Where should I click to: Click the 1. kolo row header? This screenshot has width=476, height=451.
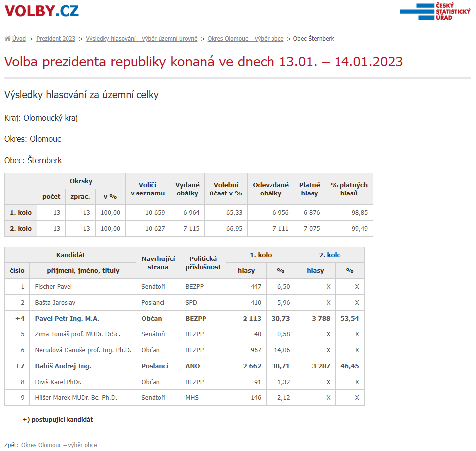[x=21, y=213]
